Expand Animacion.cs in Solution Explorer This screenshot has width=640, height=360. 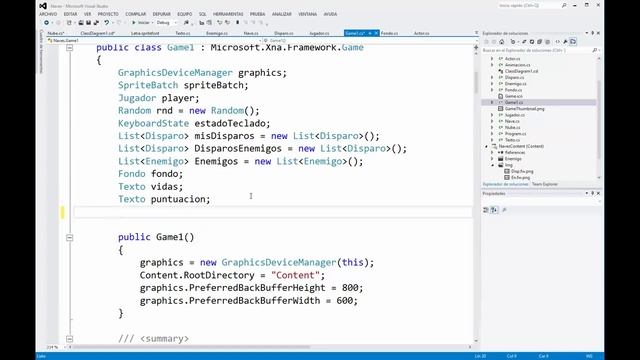click(492, 65)
